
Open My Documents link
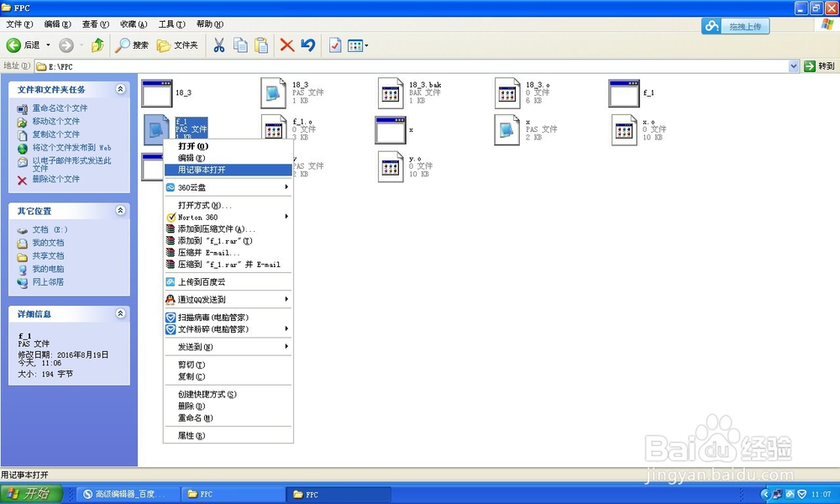click(x=48, y=243)
